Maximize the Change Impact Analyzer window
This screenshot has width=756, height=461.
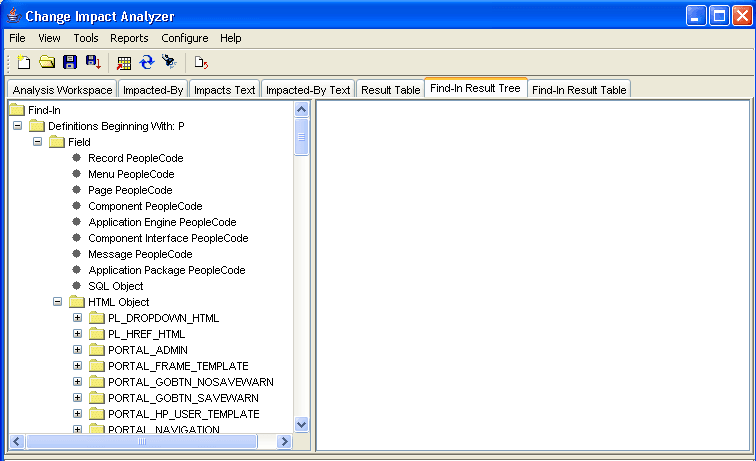[x=719, y=16]
